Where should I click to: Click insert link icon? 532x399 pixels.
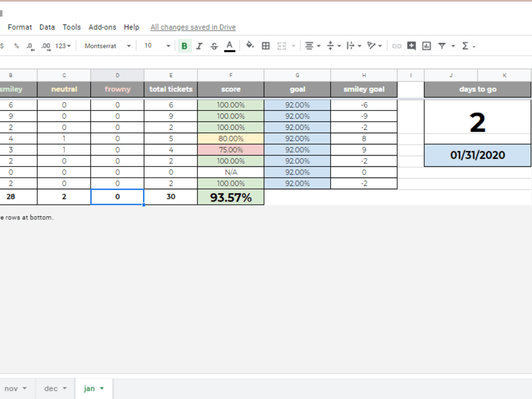(x=397, y=46)
